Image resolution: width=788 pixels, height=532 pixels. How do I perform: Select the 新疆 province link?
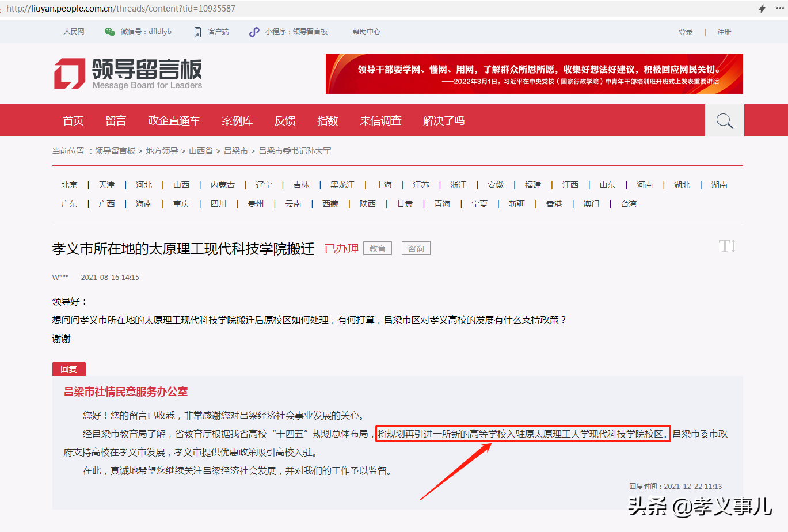pyautogui.click(x=517, y=204)
